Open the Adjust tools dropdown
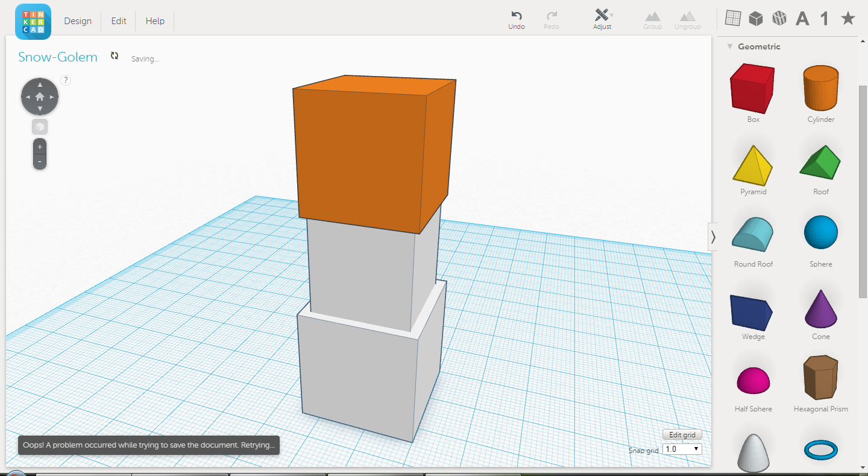This screenshot has height=476, width=868. (602, 19)
